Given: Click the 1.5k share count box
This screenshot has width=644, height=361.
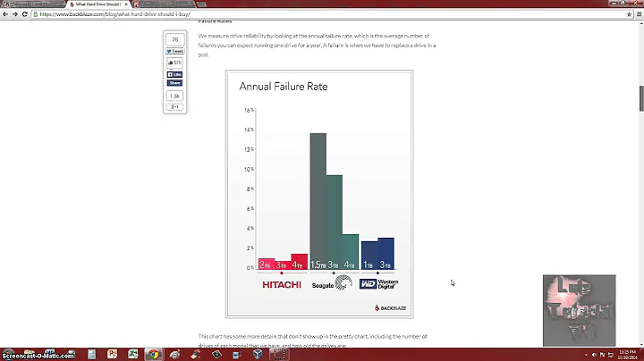Looking at the screenshot, I should point(175,96).
